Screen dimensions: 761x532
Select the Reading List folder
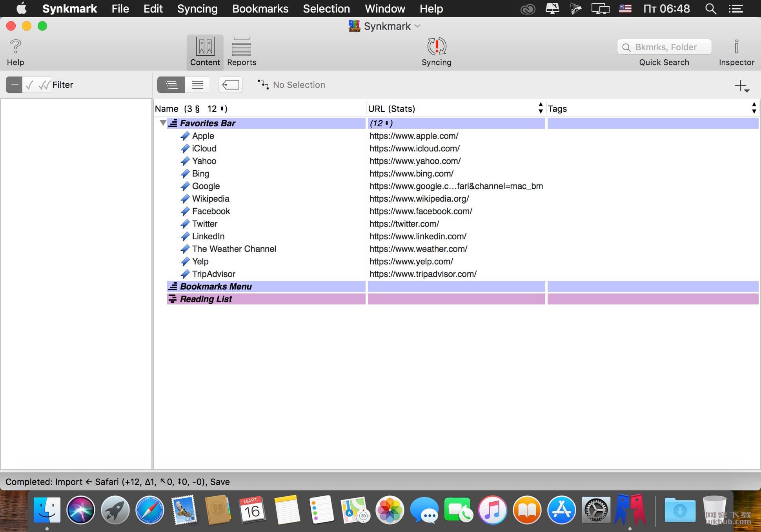[x=462, y=299]
